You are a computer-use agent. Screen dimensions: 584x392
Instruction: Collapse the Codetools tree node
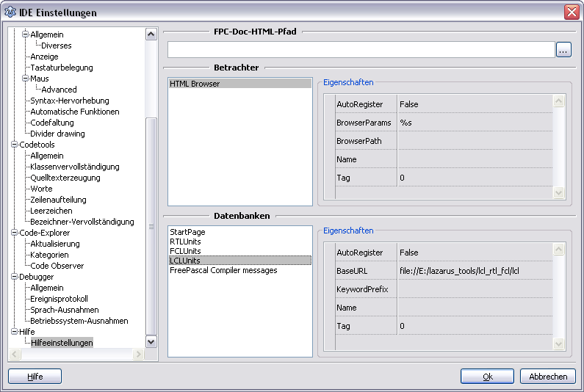coord(14,145)
